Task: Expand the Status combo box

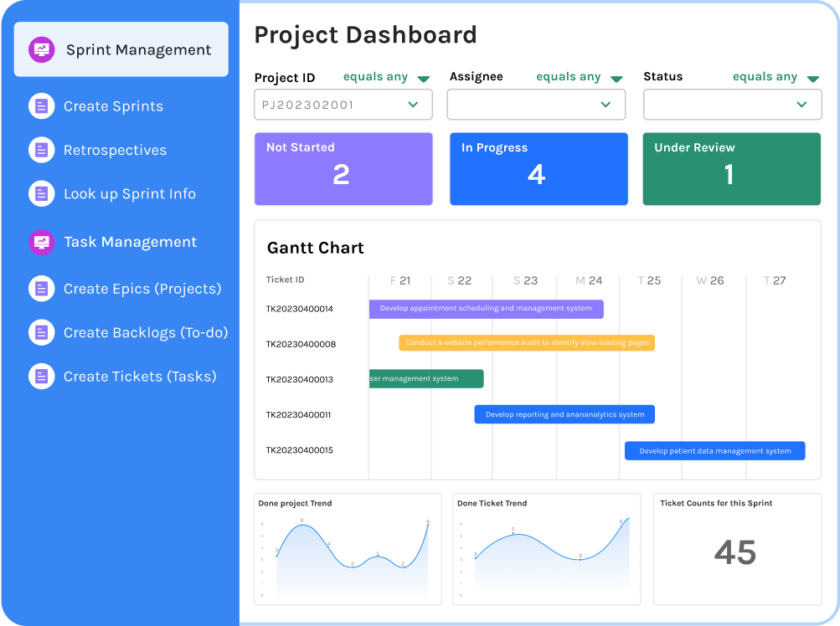Action: pos(732,105)
